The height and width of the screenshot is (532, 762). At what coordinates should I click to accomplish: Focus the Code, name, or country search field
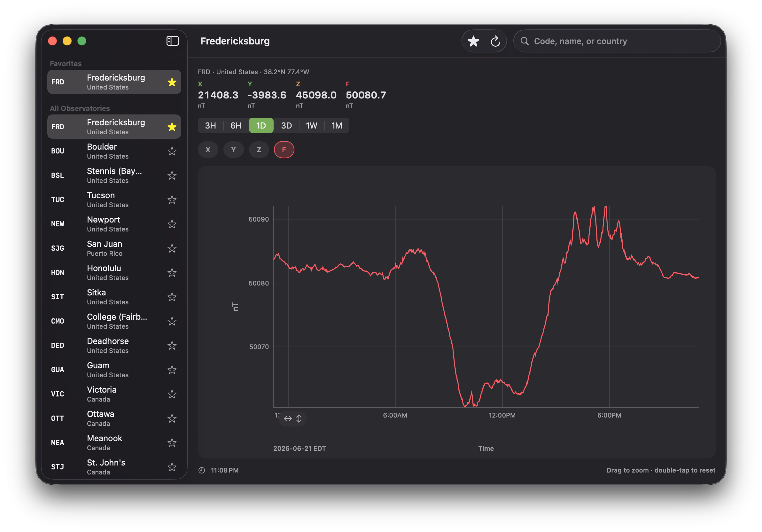pyautogui.click(x=617, y=41)
